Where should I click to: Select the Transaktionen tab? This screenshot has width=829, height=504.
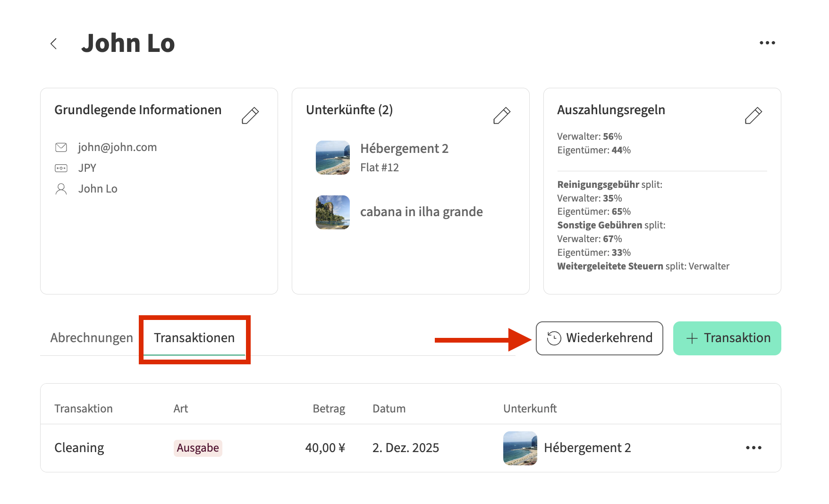(194, 338)
